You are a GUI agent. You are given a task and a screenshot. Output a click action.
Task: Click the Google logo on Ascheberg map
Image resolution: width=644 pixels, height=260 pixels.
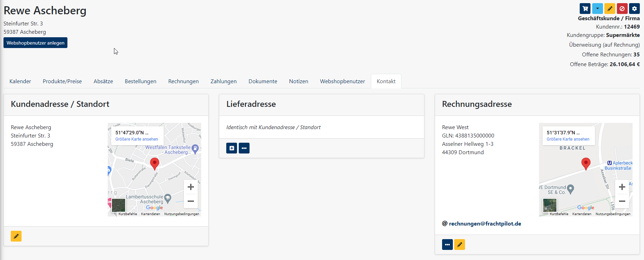pos(154,207)
